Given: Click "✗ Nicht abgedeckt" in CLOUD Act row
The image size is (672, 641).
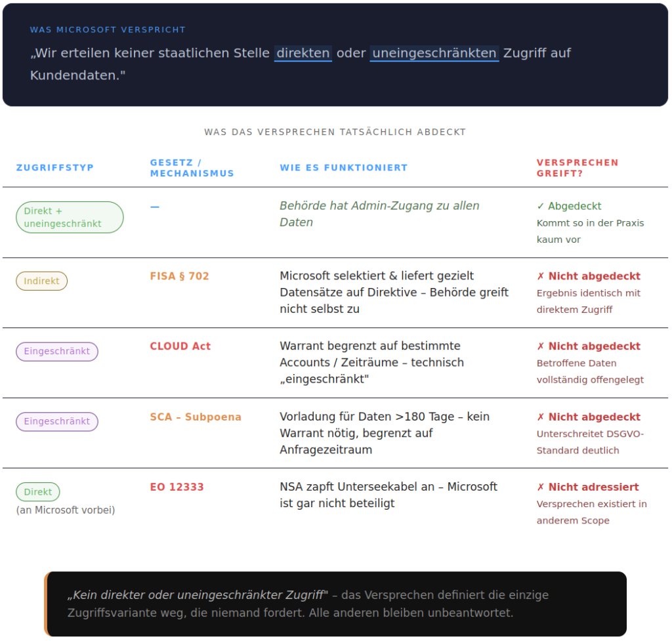Looking at the screenshot, I should pos(588,346).
